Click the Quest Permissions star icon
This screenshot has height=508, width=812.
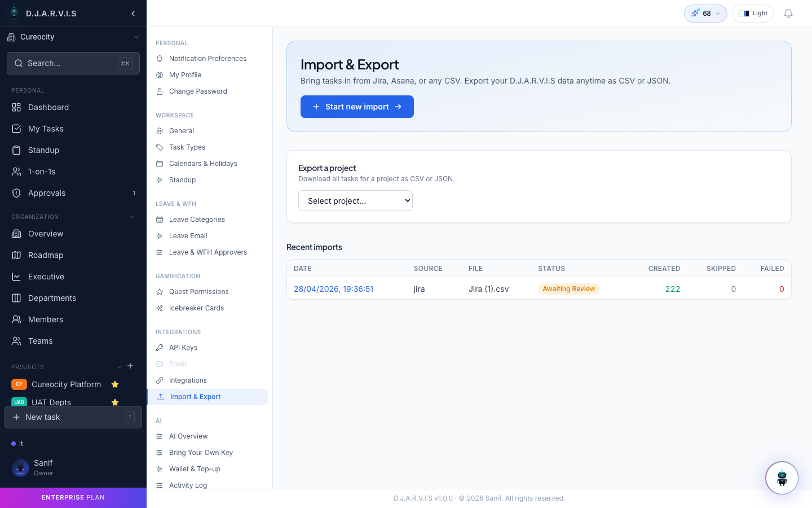pyautogui.click(x=160, y=292)
